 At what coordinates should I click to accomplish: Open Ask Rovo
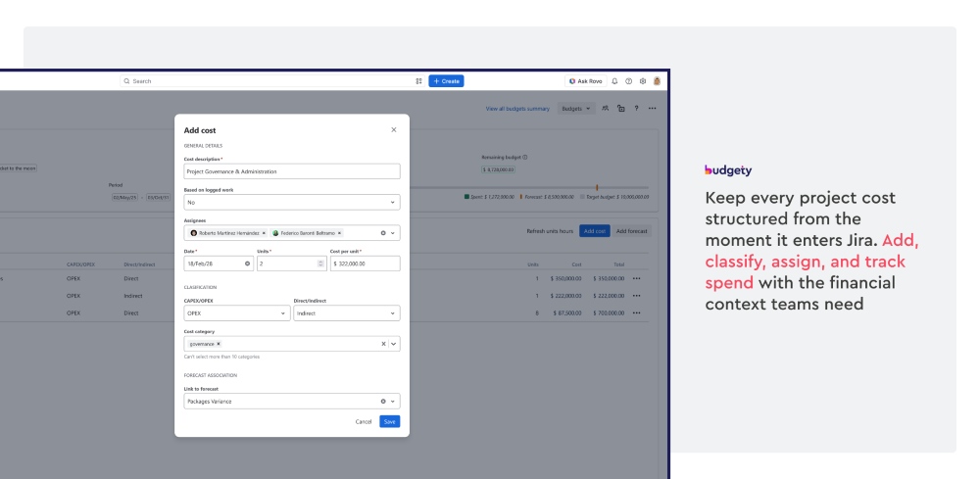586,81
